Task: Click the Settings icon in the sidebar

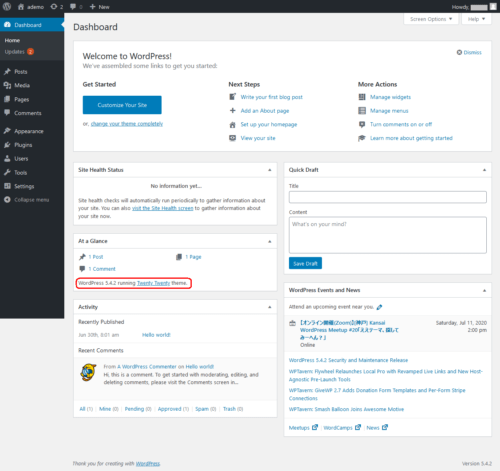Action: (7, 186)
